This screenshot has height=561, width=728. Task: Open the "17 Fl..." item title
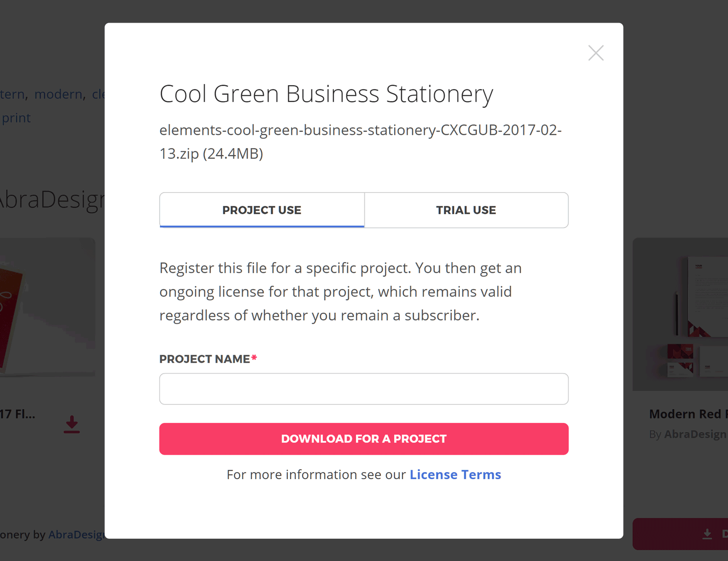coord(17,414)
